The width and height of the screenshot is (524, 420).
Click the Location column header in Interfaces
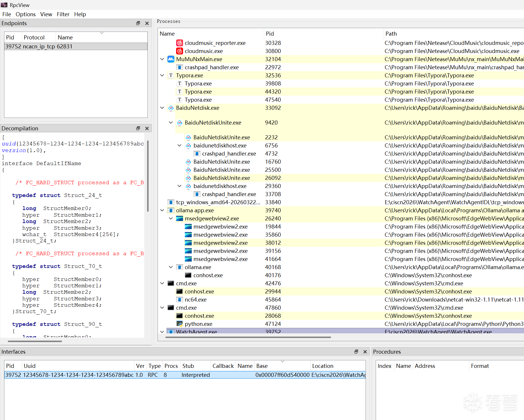tap(338, 366)
